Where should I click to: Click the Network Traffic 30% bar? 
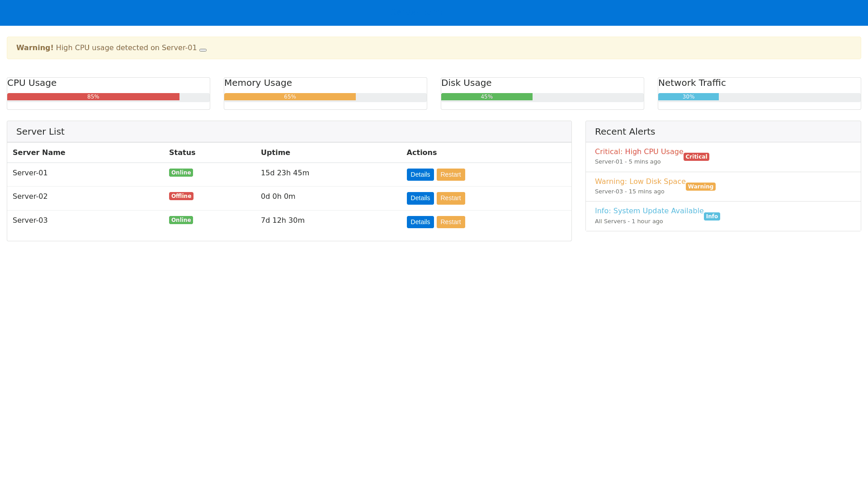click(x=688, y=97)
